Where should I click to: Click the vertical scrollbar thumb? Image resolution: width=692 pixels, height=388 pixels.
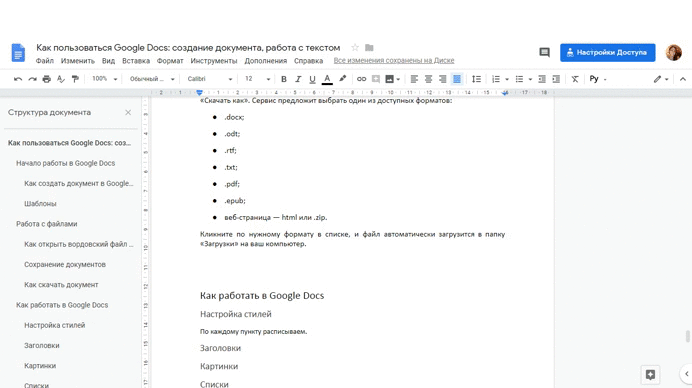688,336
